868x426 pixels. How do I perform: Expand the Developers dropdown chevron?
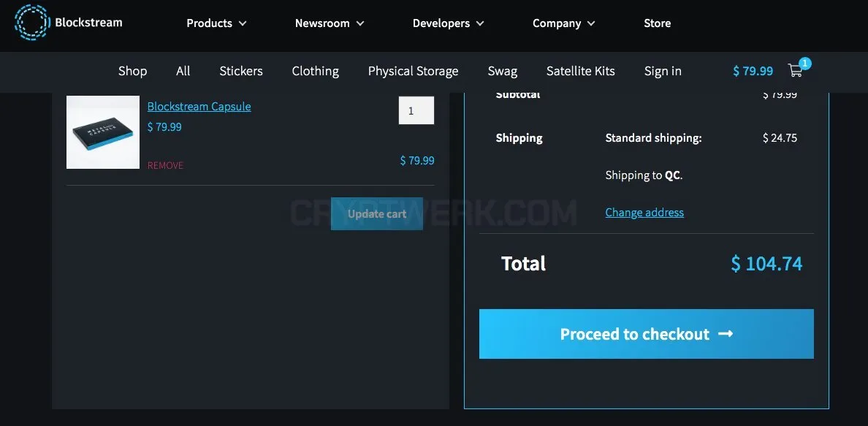click(480, 23)
